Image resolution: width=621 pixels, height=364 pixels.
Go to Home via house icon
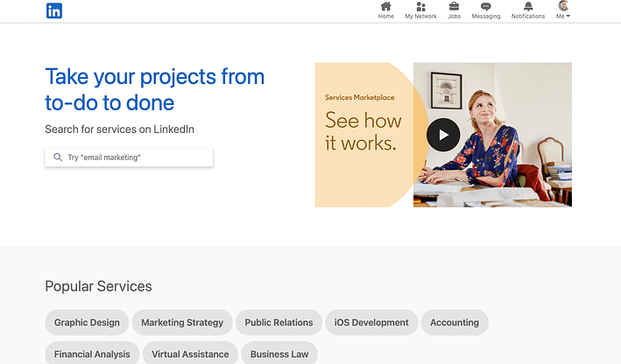[385, 7]
